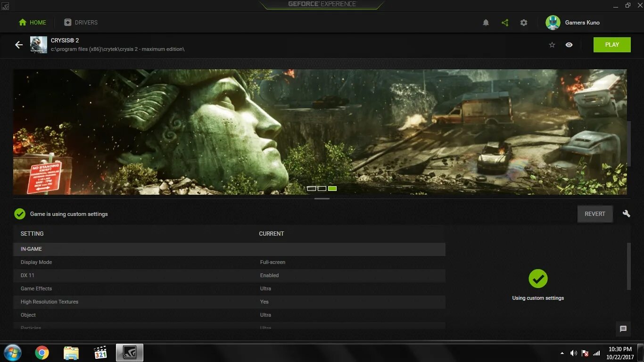Image resolution: width=644 pixels, height=362 pixels.
Task: Open the taskbar clock and date
Action: (x=620, y=353)
